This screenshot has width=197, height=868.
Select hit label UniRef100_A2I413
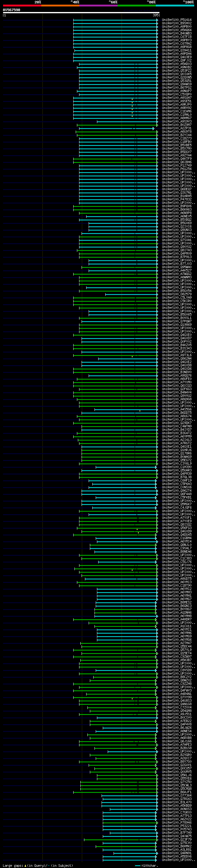(177, 440)
